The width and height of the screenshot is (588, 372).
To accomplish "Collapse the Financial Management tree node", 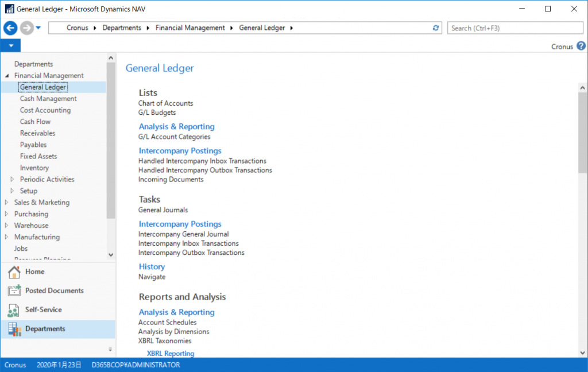I will pos(7,76).
